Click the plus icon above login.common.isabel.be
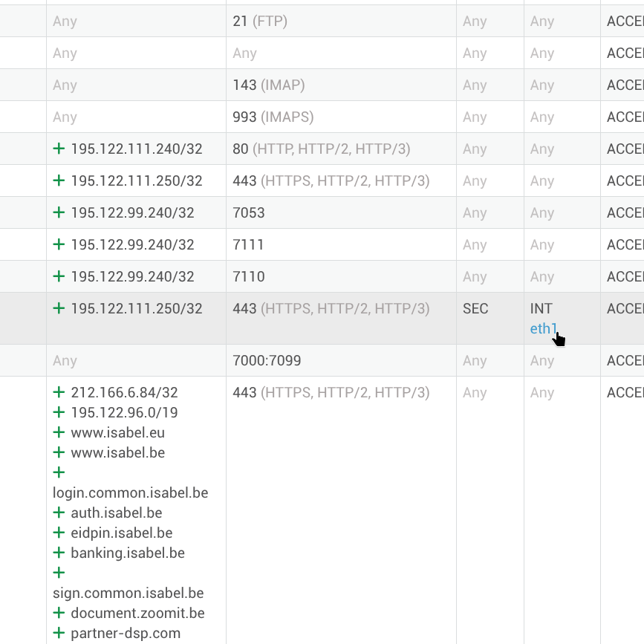The width and height of the screenshot is (644, 644). pyautogui.click(x=59, y=472)
